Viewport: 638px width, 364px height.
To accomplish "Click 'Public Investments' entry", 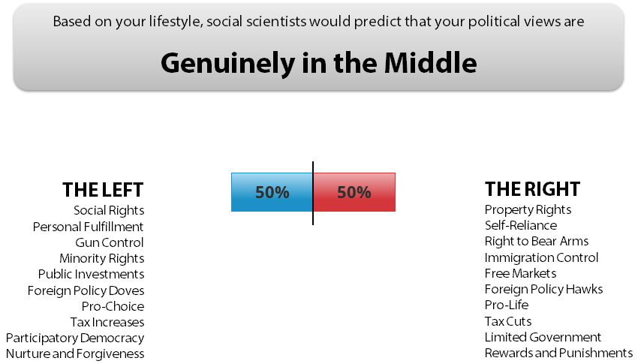I will (x=91, y=274).
